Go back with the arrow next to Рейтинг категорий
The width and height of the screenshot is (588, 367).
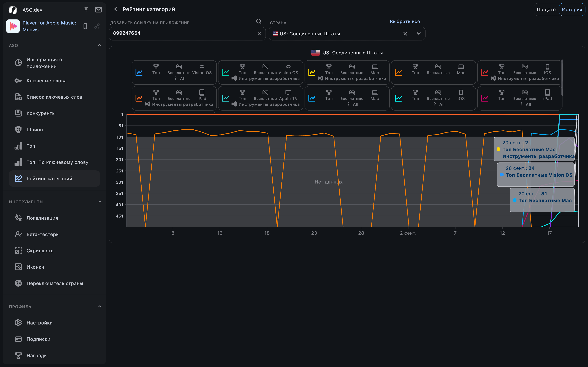116,9
